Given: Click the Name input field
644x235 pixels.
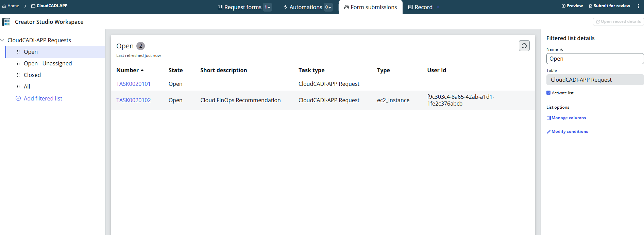Looking at the screenshot, I should [595, 59].
